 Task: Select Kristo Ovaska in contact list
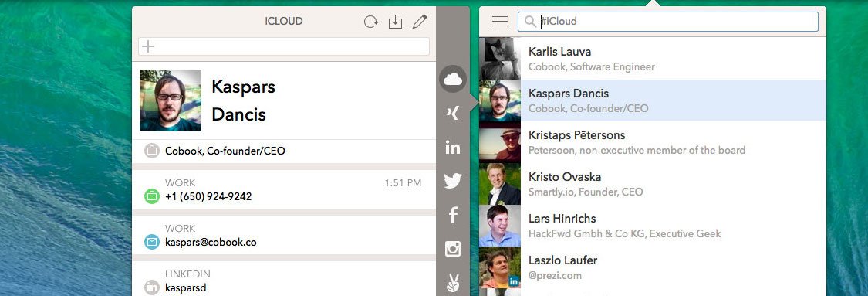pyautogui.click(x=653, y=184)
